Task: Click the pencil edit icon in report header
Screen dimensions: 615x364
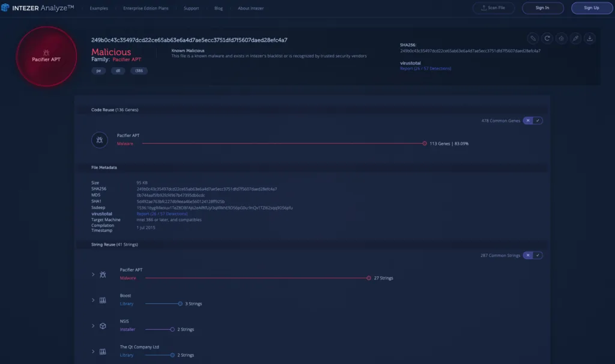Action: 533,38
